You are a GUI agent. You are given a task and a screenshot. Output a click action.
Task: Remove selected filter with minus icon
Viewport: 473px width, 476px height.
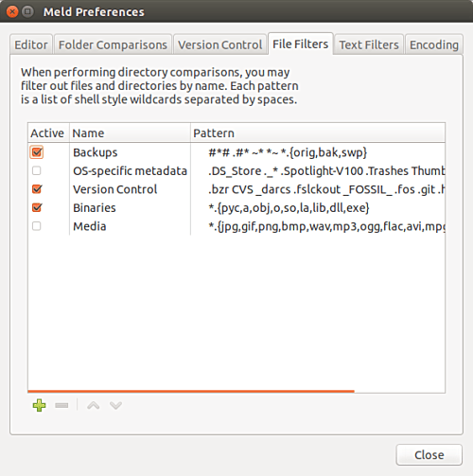61,405
